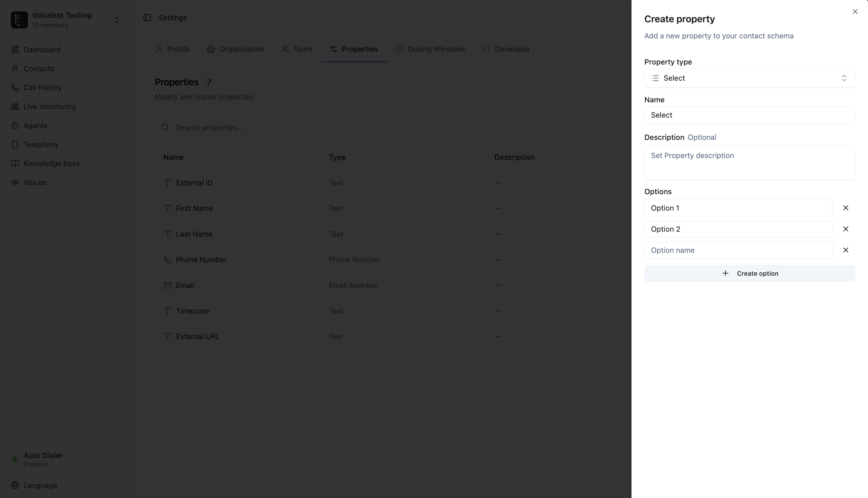Screen dimensions: 868x498
Task: Open Call history
Action: click(43, 87)
